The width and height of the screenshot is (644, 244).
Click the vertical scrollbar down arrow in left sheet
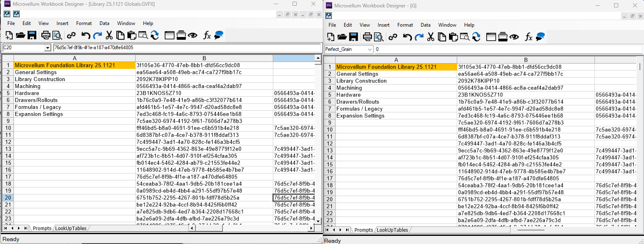click(318, 221)
